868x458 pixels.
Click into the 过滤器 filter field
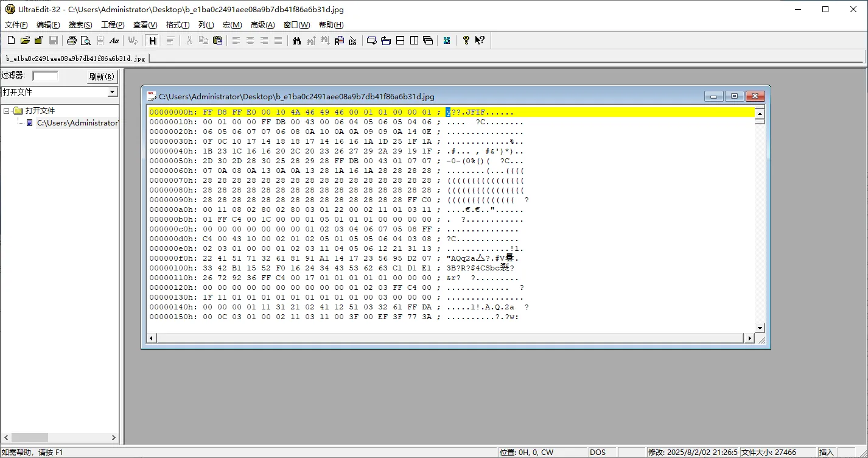pos(45,76)
